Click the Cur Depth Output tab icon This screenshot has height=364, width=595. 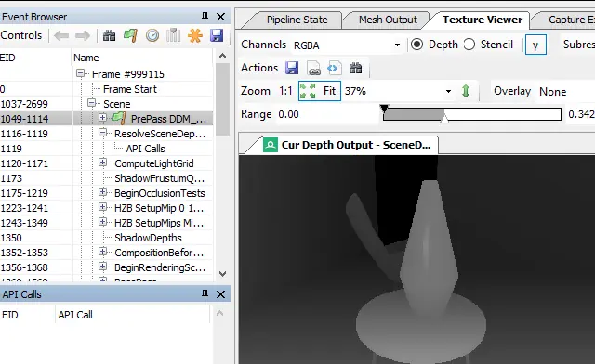pyautogui.click(x=271, y=145)
